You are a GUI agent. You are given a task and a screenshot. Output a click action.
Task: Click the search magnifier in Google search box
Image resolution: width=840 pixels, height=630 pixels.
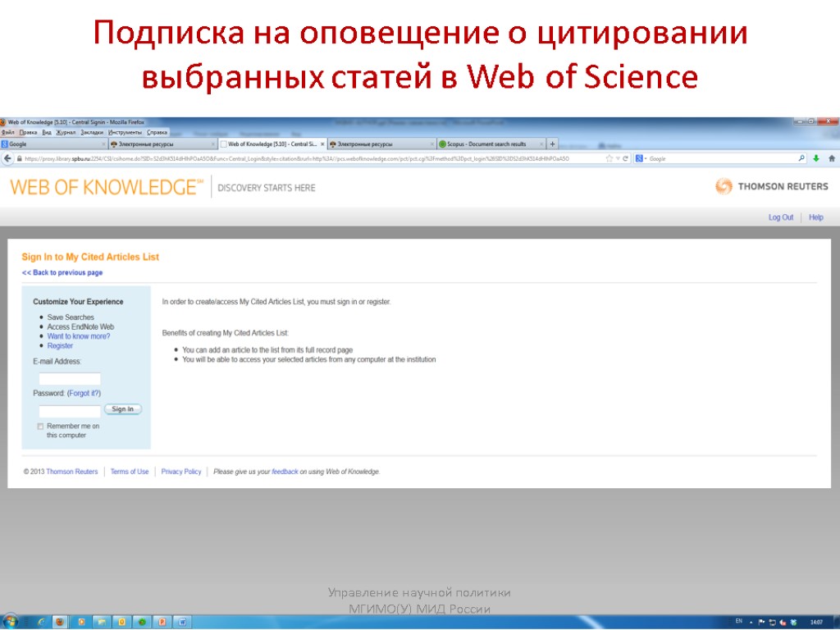(x=801, y=158)
